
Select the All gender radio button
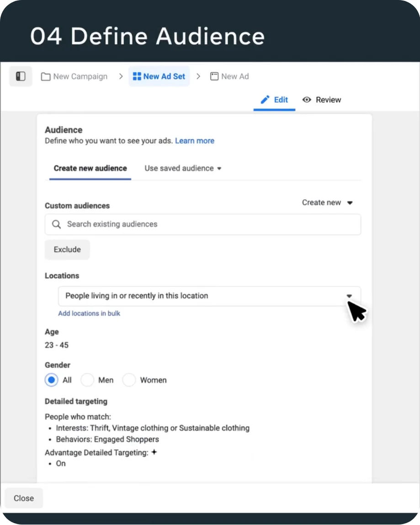click(51, 380)
